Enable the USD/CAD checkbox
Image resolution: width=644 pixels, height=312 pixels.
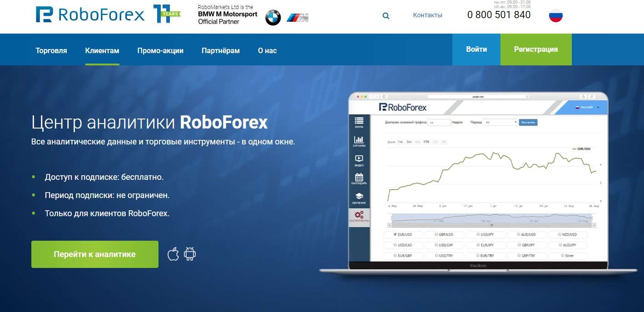point(395,245)
